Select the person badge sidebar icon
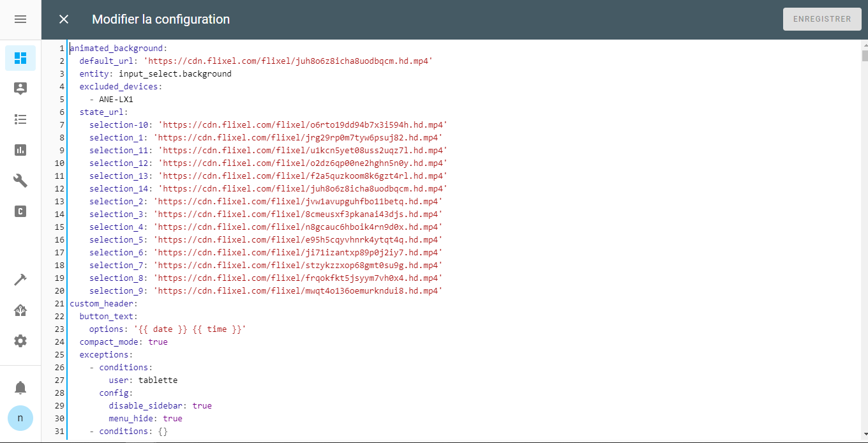Screen dimensions: 868x443 coord(20,88)
